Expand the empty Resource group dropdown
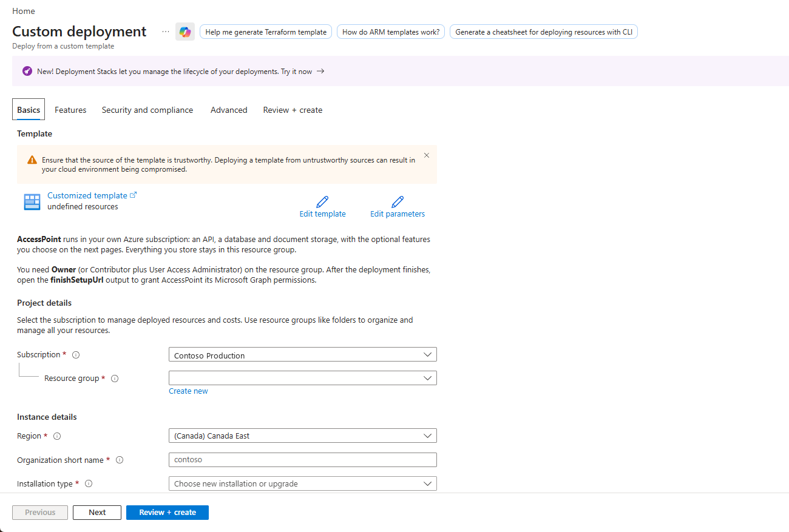The width and height of the screenshot is (789, 532). pos(303,378)
